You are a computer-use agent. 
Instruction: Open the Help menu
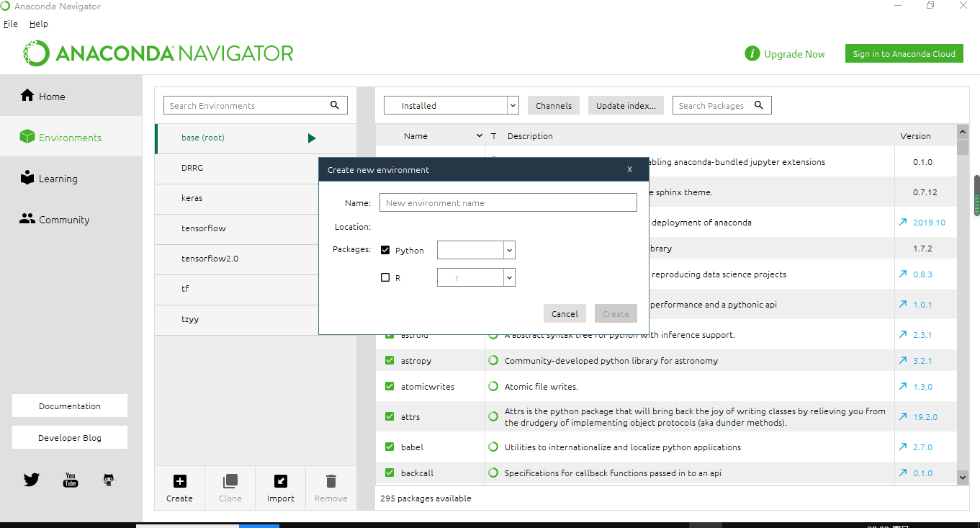point(39,24)
